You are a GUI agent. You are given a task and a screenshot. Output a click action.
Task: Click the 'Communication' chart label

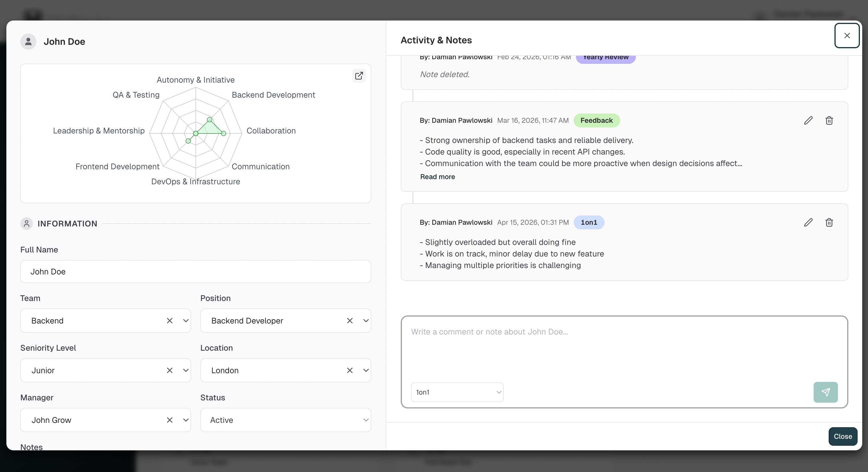(261, 166)
